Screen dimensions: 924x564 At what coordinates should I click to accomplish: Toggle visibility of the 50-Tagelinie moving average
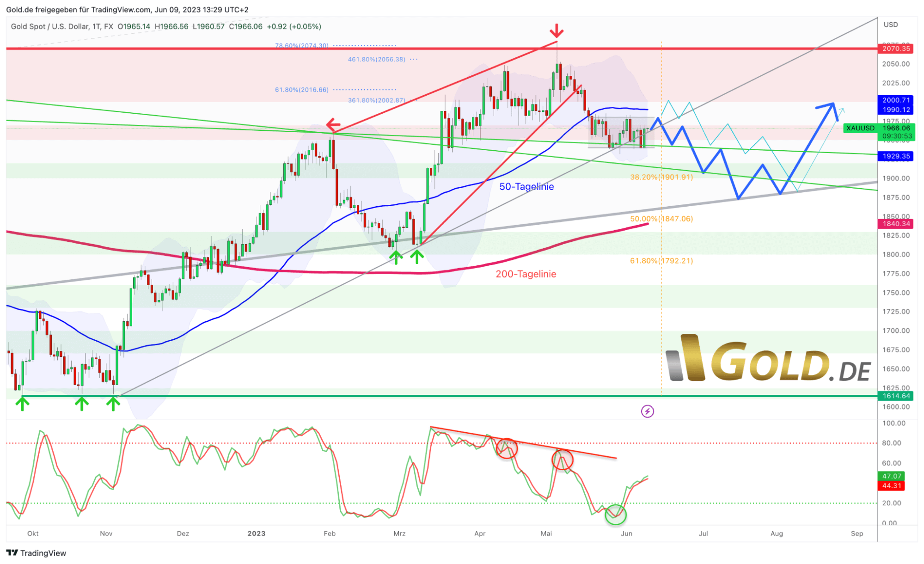coord(527,186)
